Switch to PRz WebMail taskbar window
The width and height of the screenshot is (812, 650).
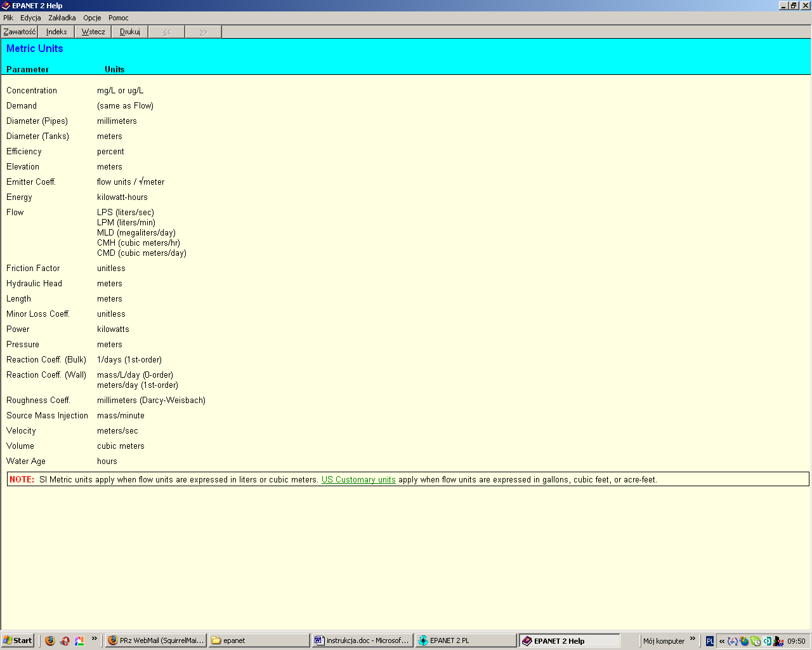coord(155,640)
